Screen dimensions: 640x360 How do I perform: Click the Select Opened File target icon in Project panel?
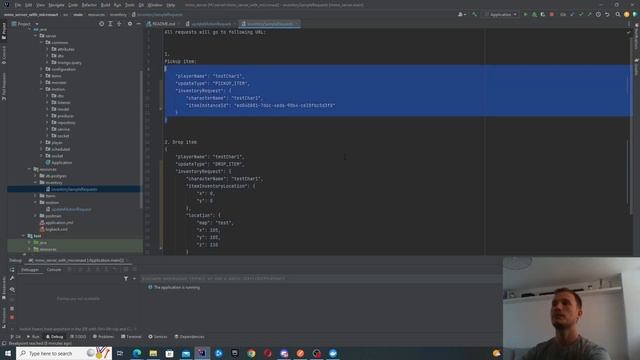(101, 24)
